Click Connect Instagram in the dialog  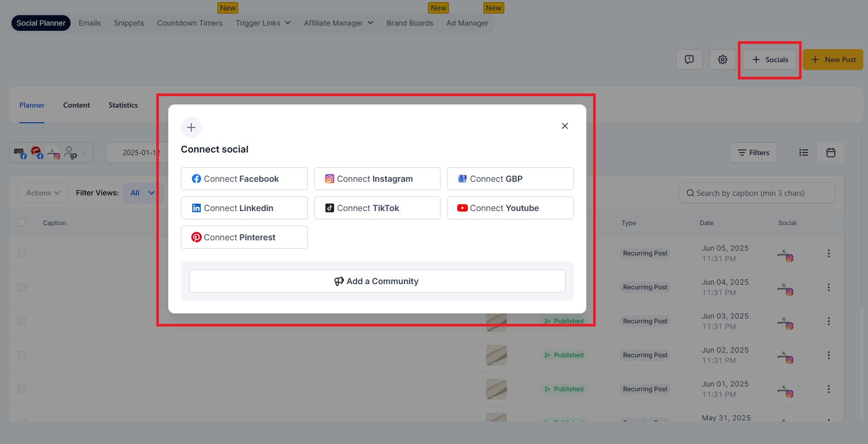(377, 179)
